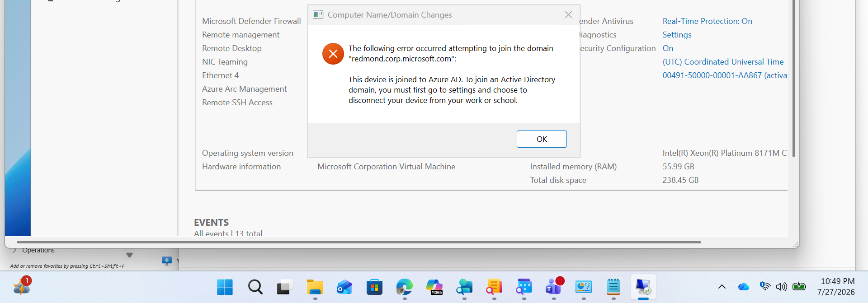Switch to Remote Desktop Connection in taskbar

(x=643, y=287)
